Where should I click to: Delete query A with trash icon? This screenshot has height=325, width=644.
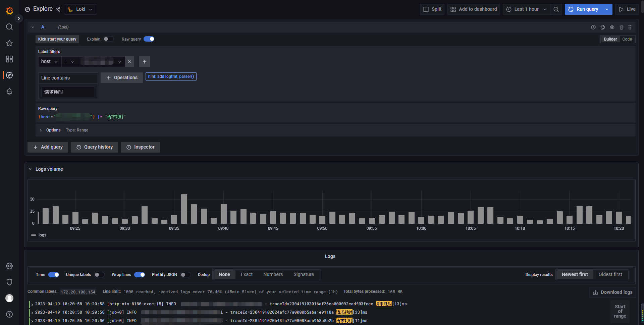pos(622,27)
